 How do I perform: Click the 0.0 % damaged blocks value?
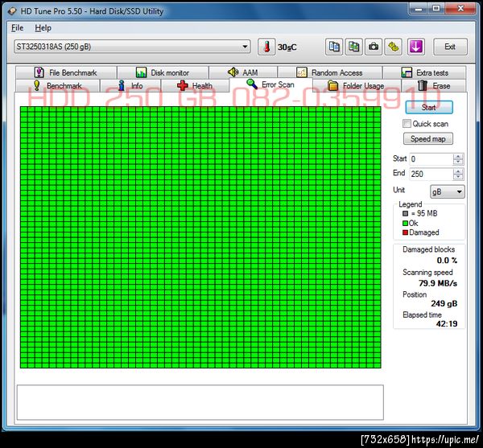pos(447,261)
